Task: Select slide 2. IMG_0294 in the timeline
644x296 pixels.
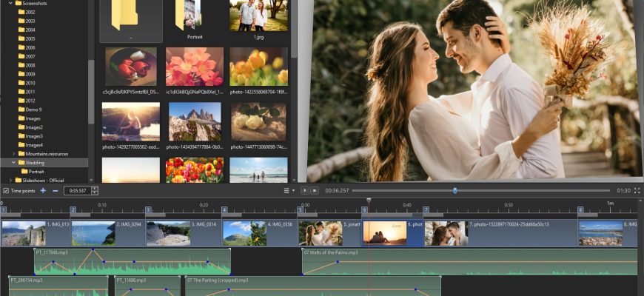Action: click(x=108, y=233)
